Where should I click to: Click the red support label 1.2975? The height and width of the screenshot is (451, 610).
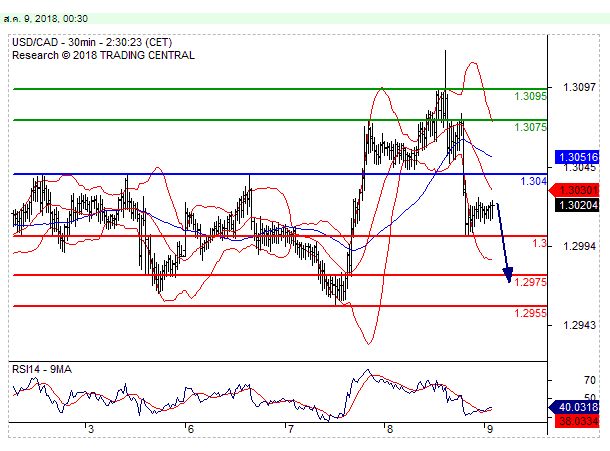click(x=530, y=282)
